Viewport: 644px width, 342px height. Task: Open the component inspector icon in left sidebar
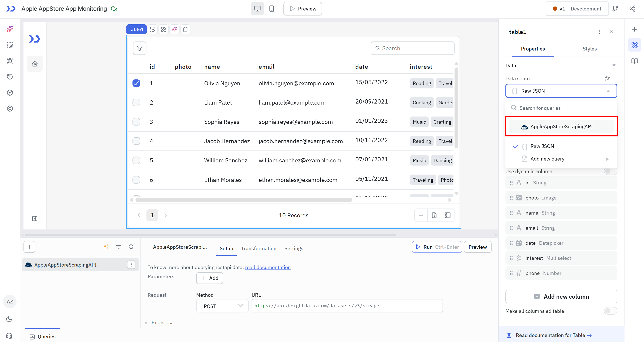[x=10, y=45]
